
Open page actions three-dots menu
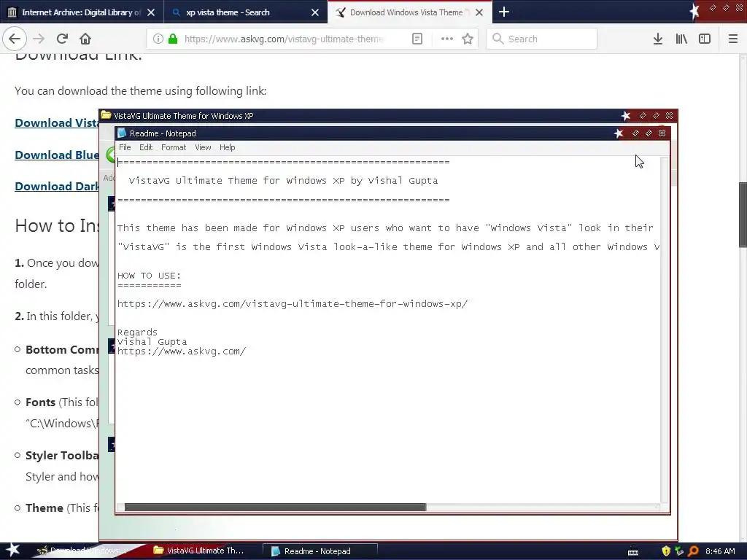447,39
